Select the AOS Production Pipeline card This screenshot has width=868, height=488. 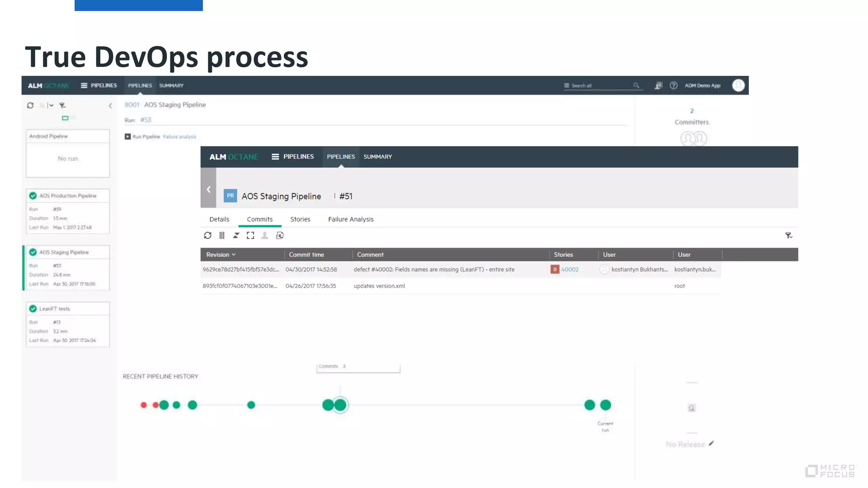coord(68,211)
